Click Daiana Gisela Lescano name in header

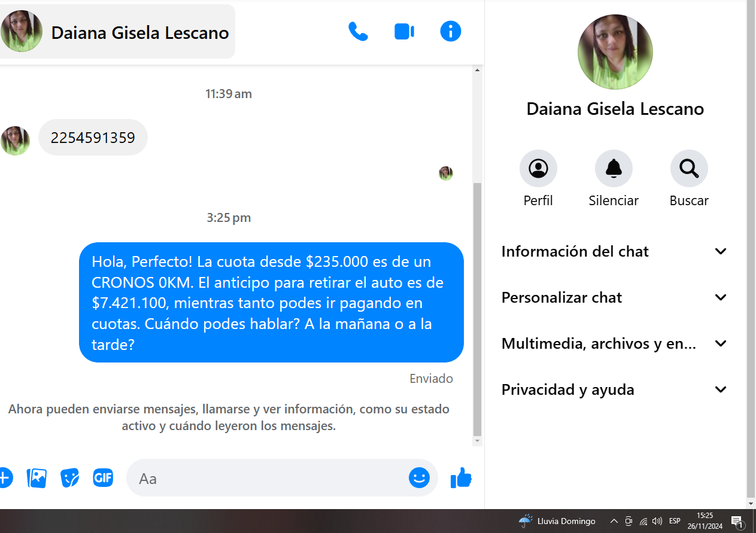pyautogui.click(x=140, y=32)
